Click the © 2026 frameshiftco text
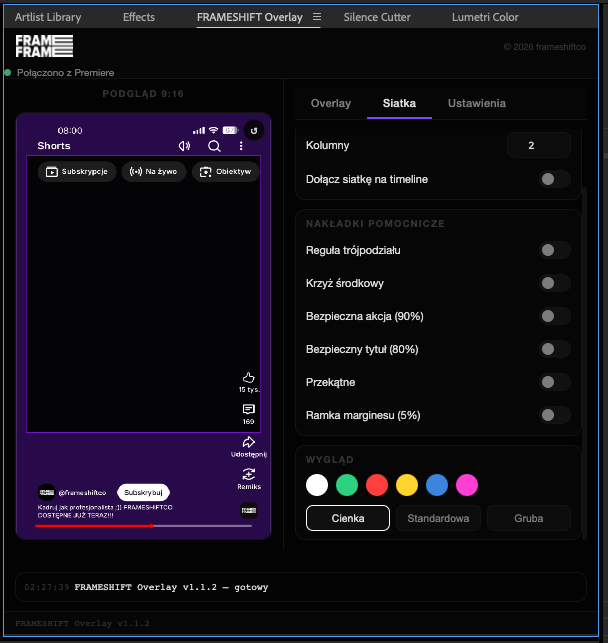 click(544, 47)
